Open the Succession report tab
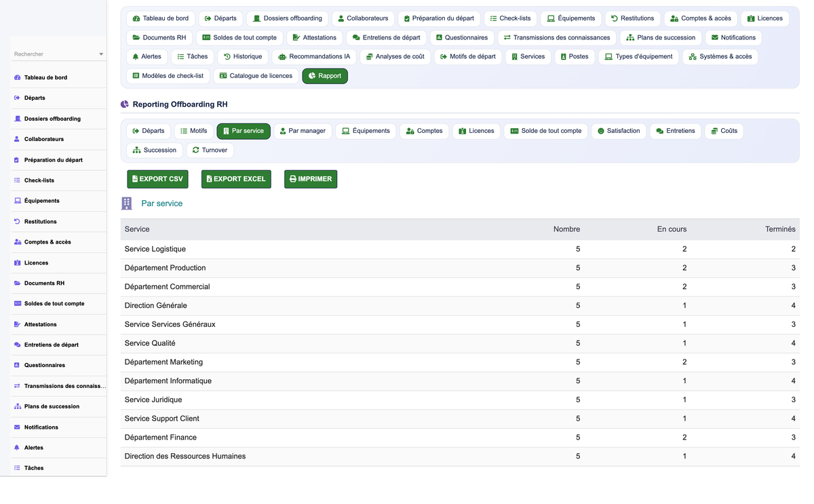 tap(155, 150)
